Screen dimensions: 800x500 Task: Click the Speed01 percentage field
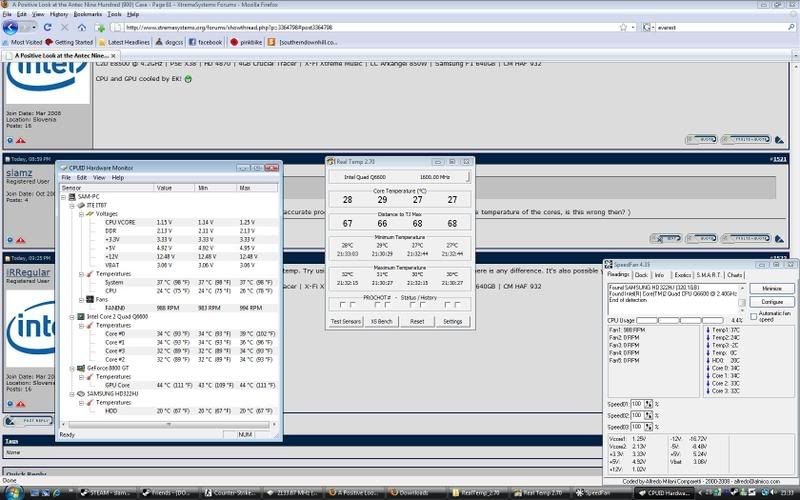pos(637,404)
